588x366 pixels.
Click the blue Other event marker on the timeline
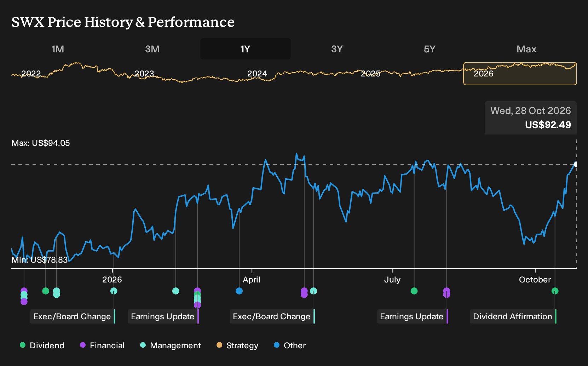[x=239, y=291]
